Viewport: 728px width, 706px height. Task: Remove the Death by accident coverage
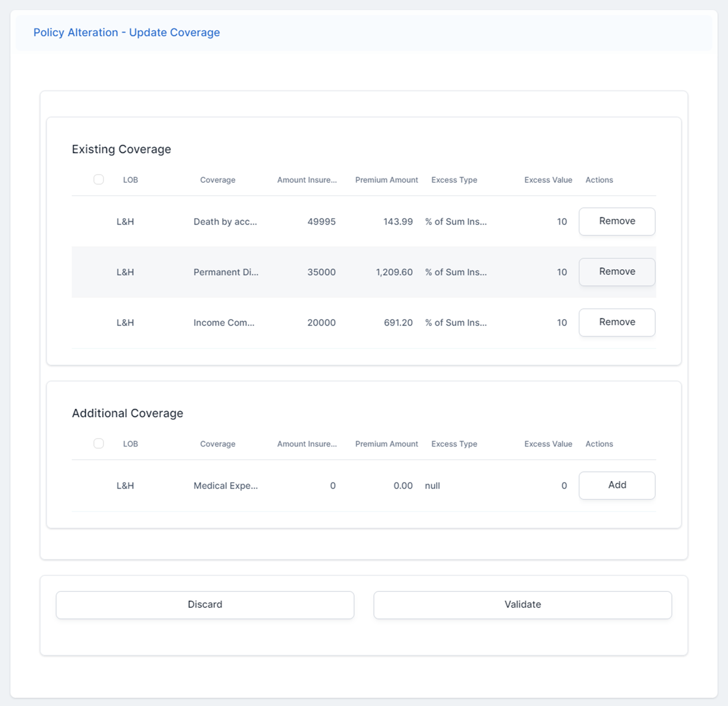click(x=617, y=221)
